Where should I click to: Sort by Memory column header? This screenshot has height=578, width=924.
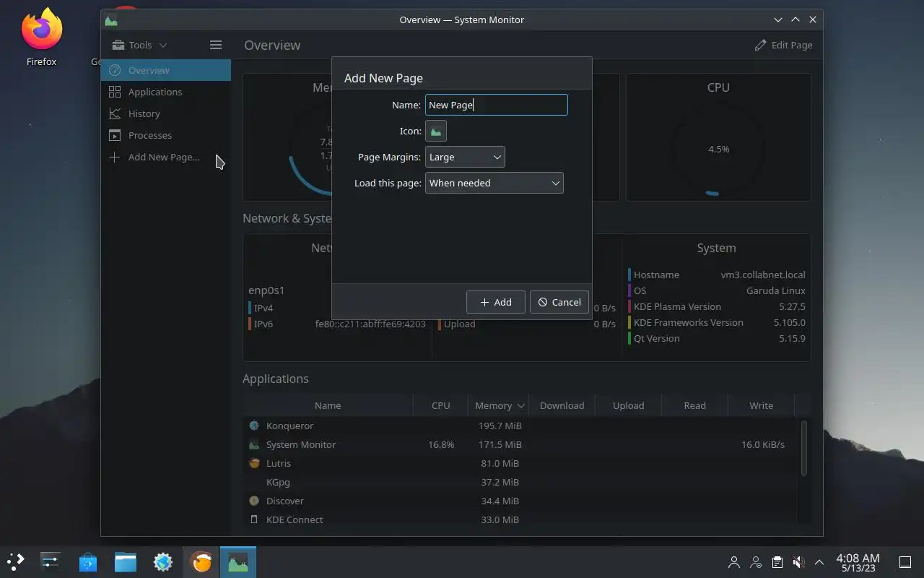click(499, 405)
